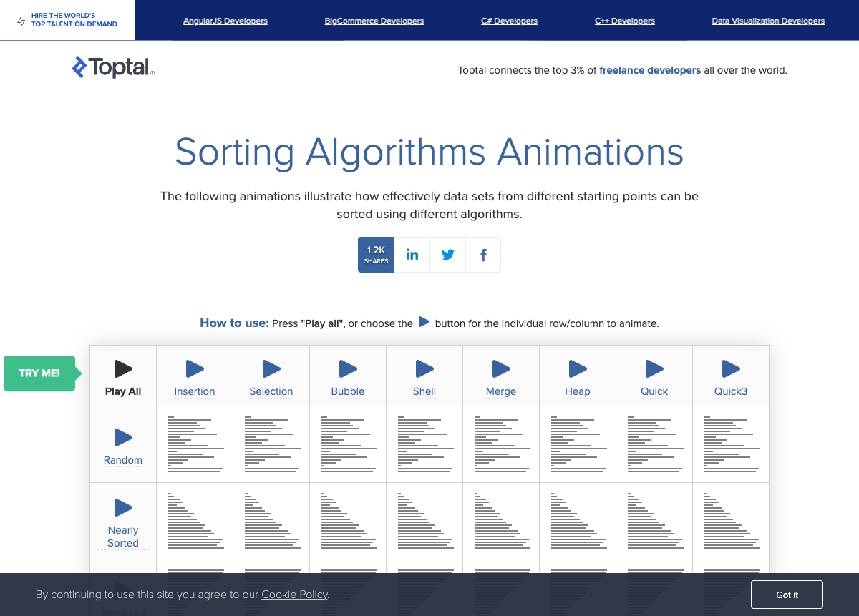Start the Quick sort column animation
The height and width of the screenshot is (616, 859).
[654, 370]
